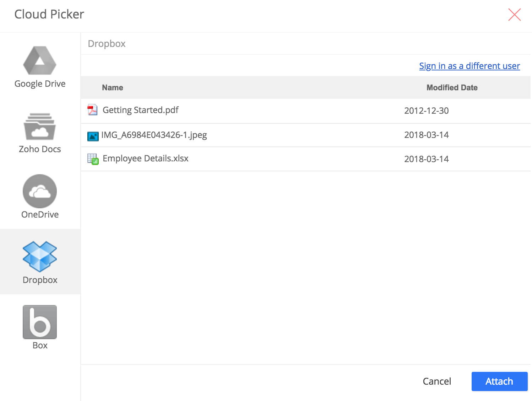
Task: Open the Google Drive icon in sidebar
Action: coord(40,60)
